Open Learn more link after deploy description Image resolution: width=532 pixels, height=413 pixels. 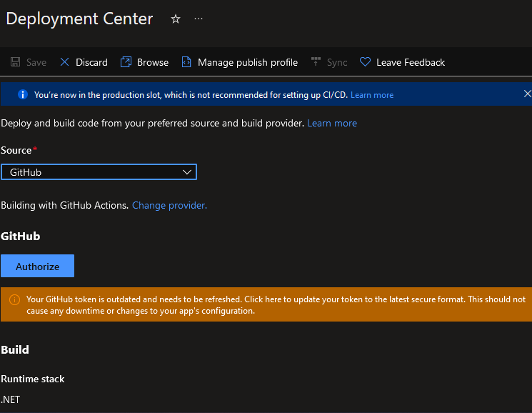pyautogui.click(x=332, y=123)
